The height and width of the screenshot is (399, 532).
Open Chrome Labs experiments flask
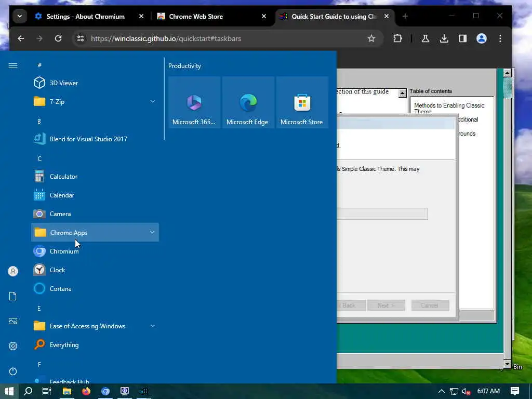coord(425,38)
